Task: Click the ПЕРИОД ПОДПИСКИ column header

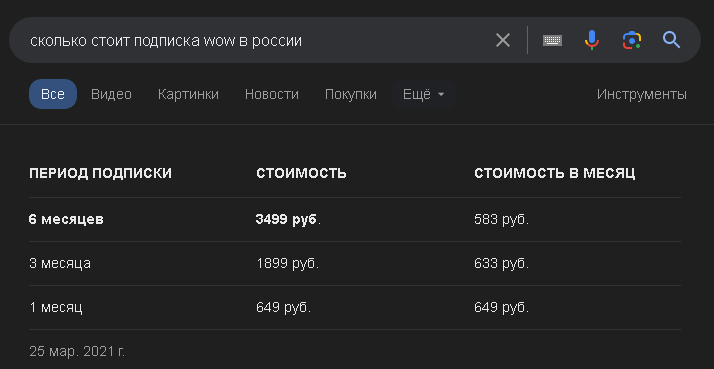Action: (x=101, y=173)
